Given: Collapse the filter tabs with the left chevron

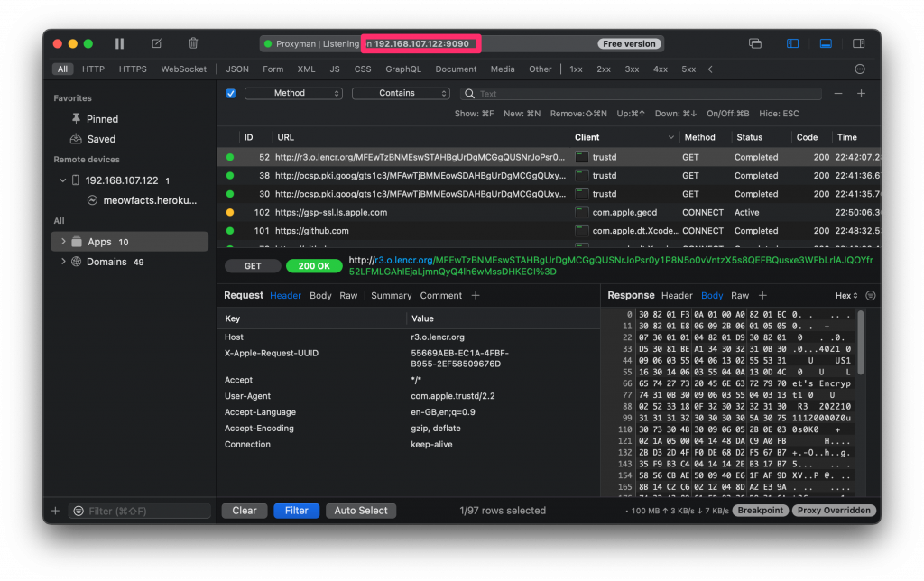Looking at the screenshot, I should tap(710, 69).
